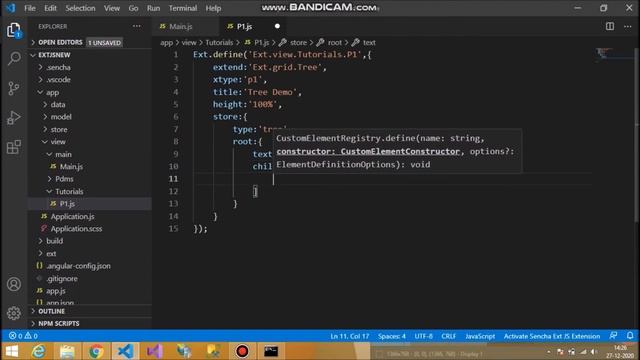This screenshot has height=360, width=640.
Task: Open the Accounts icon in activity bar
Action: [14, 284]
